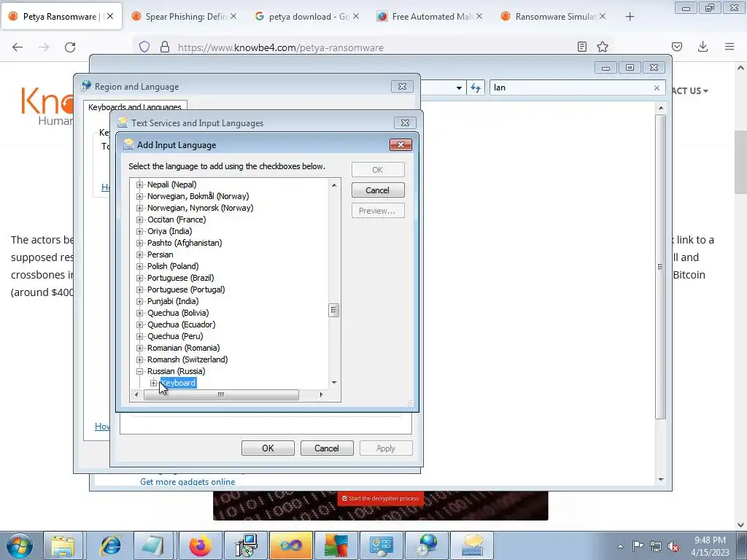Screen dimensions: 747x560
Task: Expand Nepali (Nepal) language node
Action: pos(139,184)
